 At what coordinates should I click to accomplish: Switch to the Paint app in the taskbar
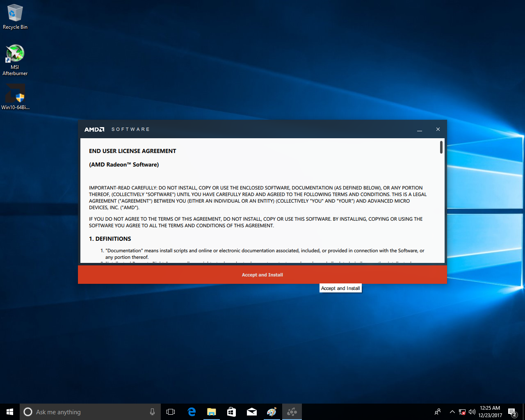272,412
